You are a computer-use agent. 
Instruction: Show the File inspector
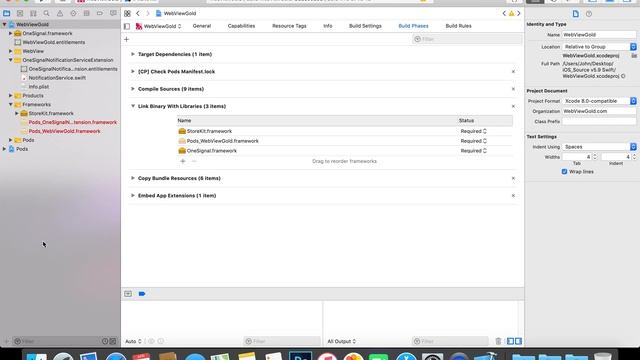pos(576,14)
